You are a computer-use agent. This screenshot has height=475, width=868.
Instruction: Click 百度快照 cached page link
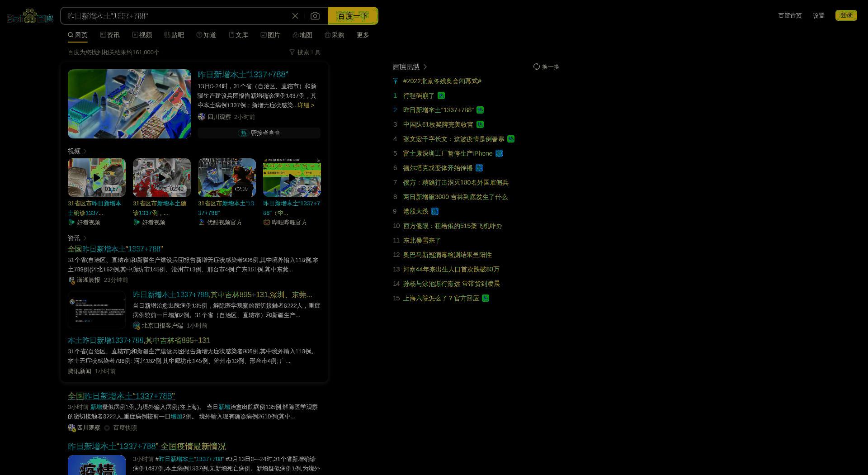point(125,427)
